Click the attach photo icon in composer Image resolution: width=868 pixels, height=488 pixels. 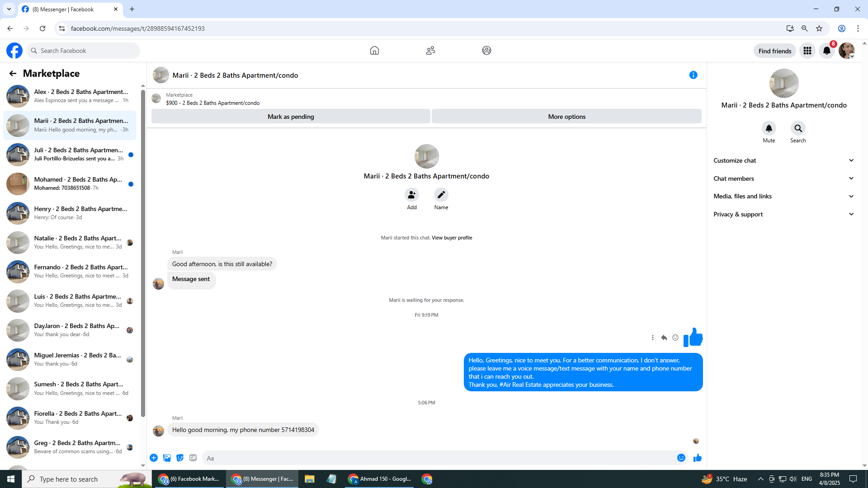click(x=167, y=458)
